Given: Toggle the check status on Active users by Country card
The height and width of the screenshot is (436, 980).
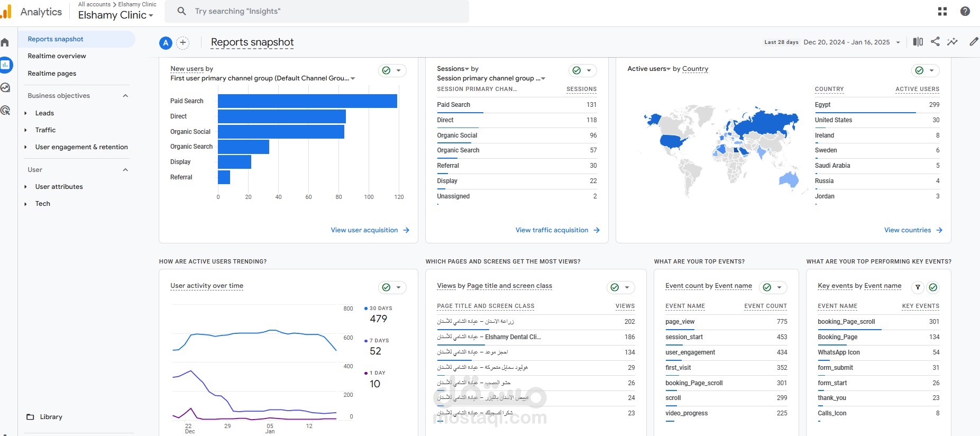Looking at the screenshot, I should [925, 70].
